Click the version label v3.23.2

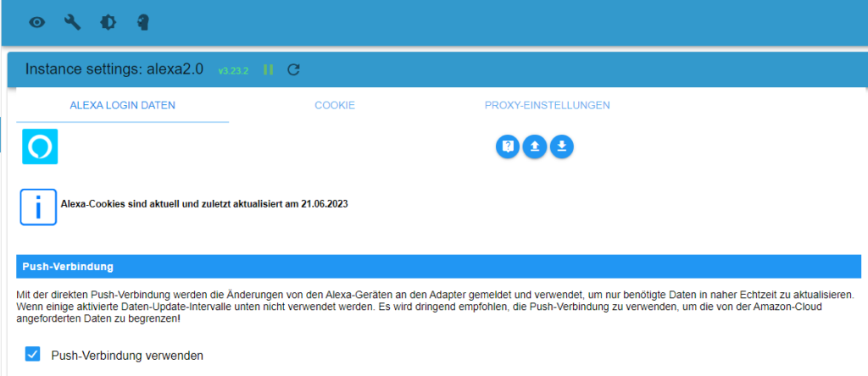point(233,71)
